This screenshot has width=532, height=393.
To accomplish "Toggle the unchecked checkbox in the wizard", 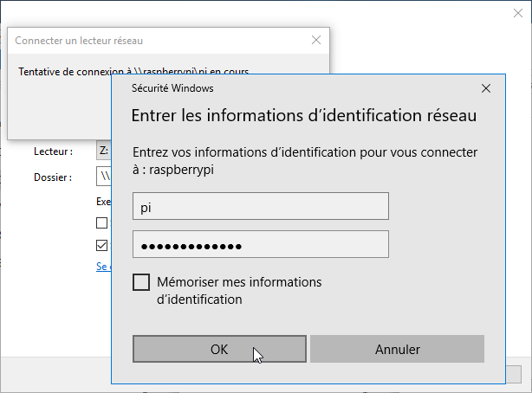I will pyautogui.click(x=101, y=222).
